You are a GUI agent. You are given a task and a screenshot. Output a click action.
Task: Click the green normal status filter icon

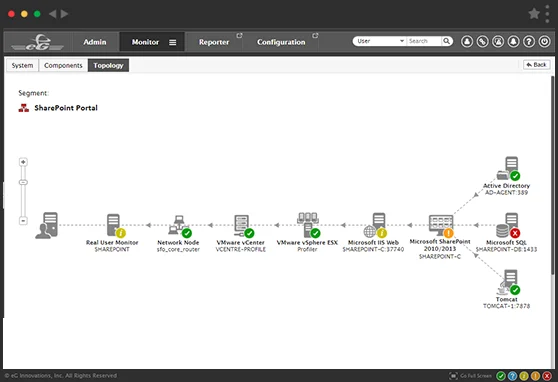tap(501, 376)
